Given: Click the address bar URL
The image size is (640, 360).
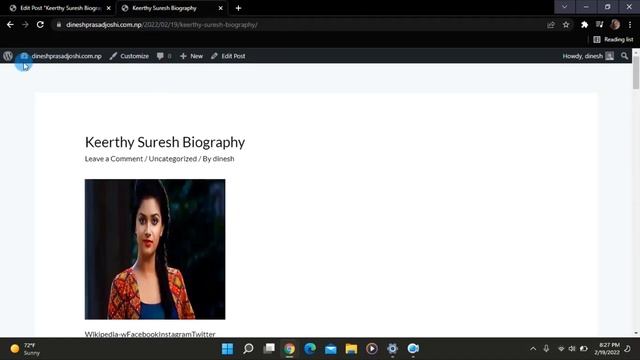Looking at the screenshot, I should point(162,24).
